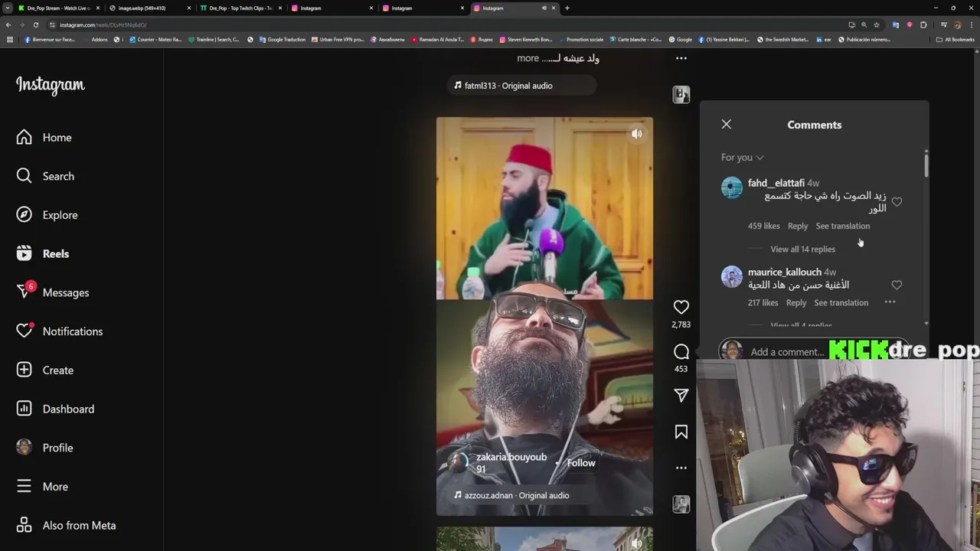This screenshot has width=980, height=551.
Task: Open maurice_kallouch username link
Action: [x=784, y=272]
